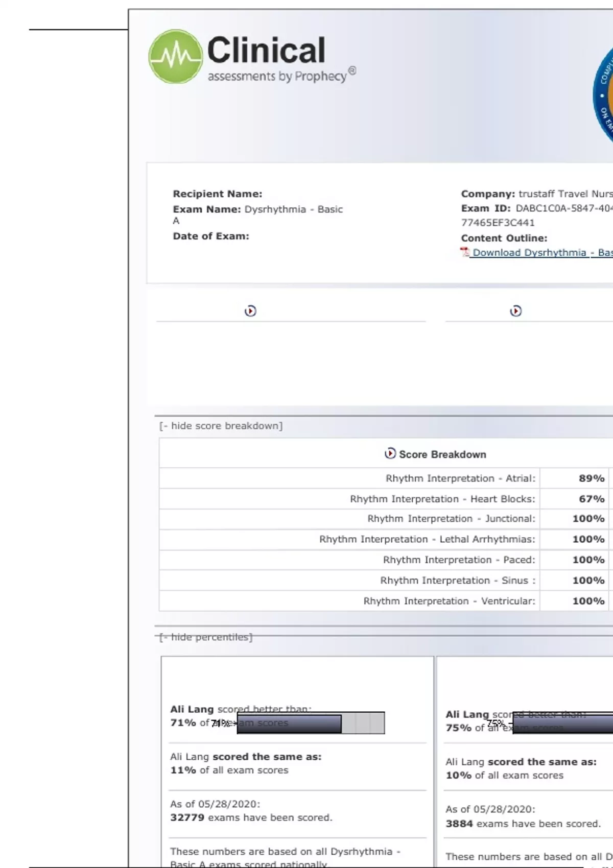Click the 67% Heart Blocks score
The height and width of the screenshot is (868, 613).
pos(591,499)
